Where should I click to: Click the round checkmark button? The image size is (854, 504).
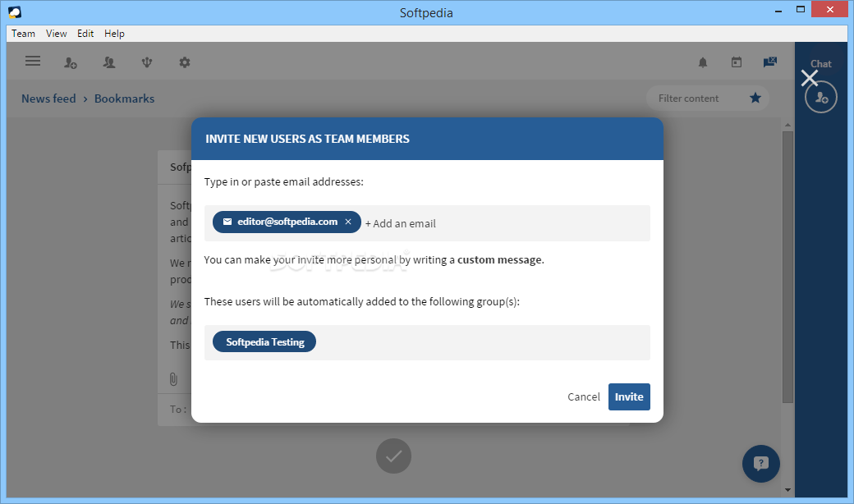(x=394, y=456)
